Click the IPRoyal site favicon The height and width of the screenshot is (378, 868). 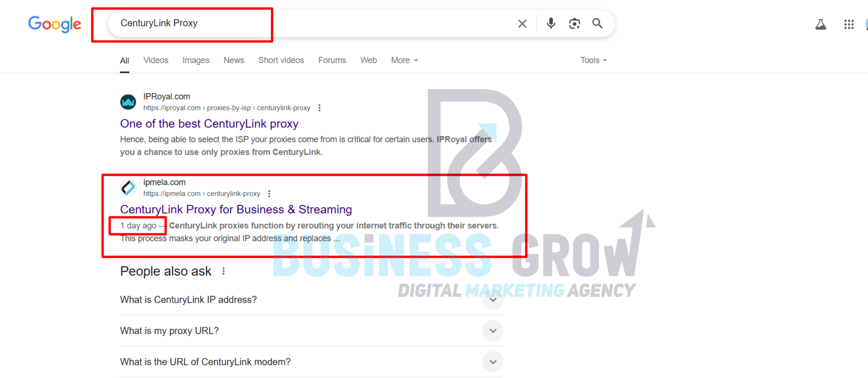coord(128,102)
